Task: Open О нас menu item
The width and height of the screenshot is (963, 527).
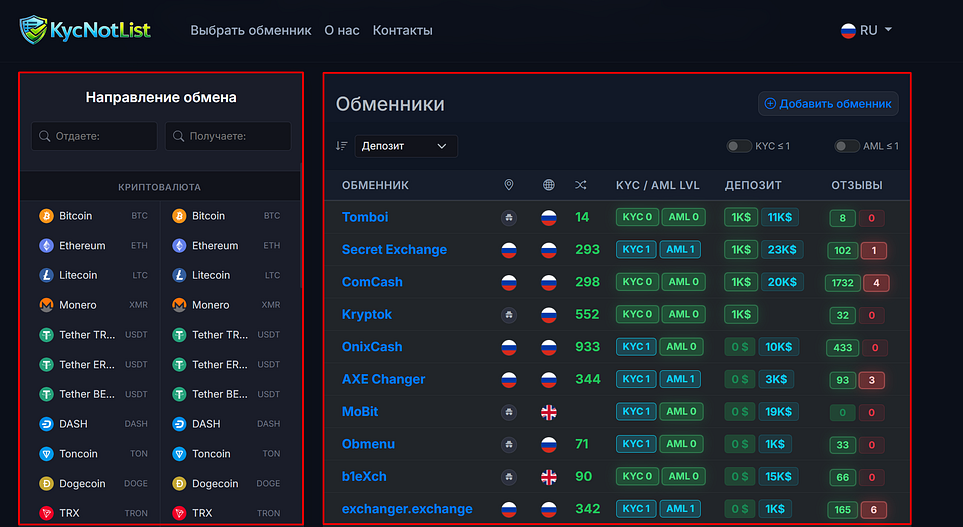Action: [342, 30]
